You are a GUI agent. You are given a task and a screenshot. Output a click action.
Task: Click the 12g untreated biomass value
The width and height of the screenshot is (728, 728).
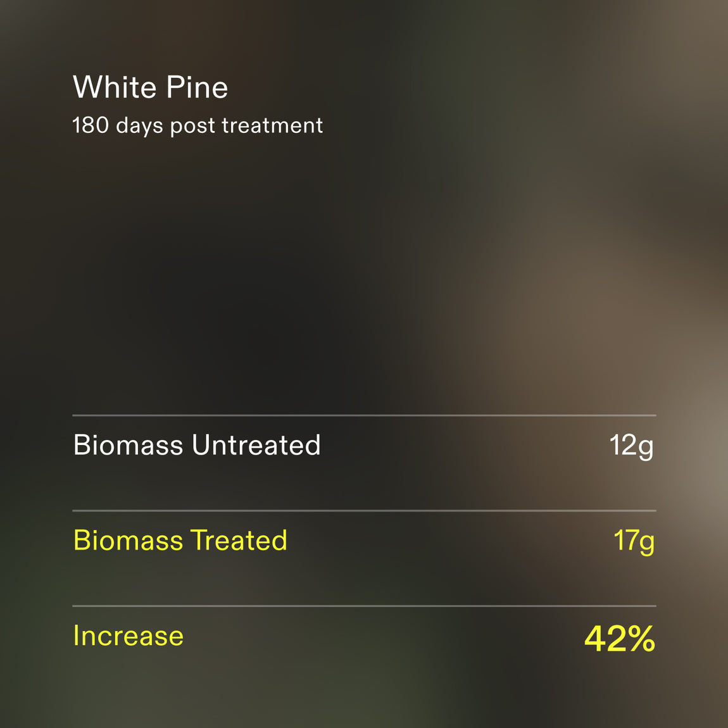click(x=631, y=447)
